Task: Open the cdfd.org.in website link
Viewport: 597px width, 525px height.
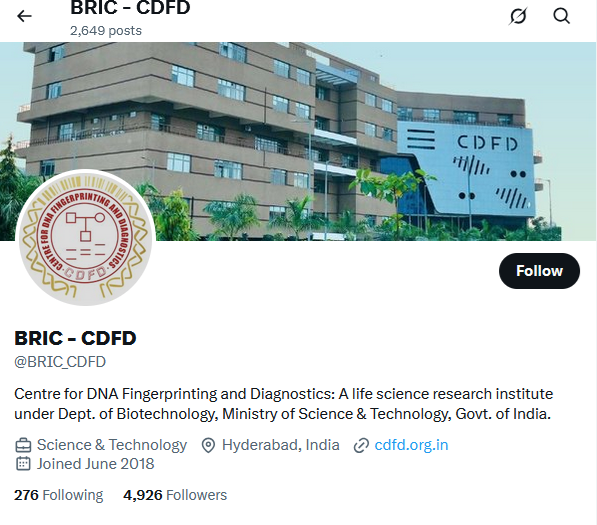Action: pos(411,445)
